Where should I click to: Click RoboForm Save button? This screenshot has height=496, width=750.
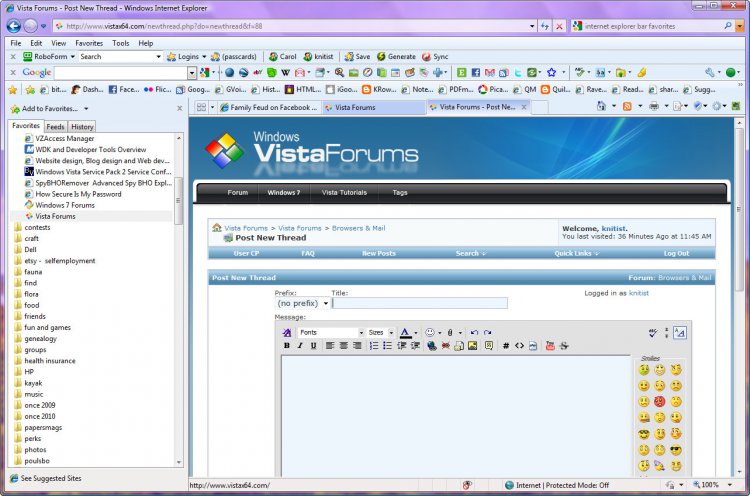click(x=357, y=56)
